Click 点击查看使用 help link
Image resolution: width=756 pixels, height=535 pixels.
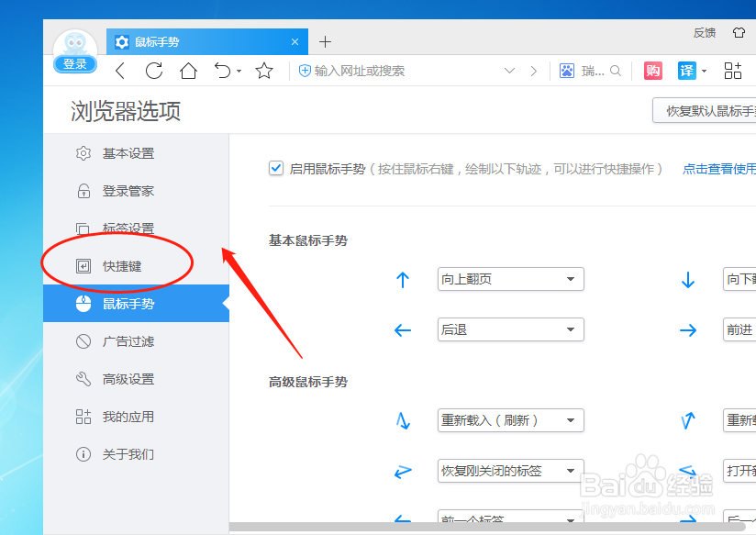tap(719, 169)
